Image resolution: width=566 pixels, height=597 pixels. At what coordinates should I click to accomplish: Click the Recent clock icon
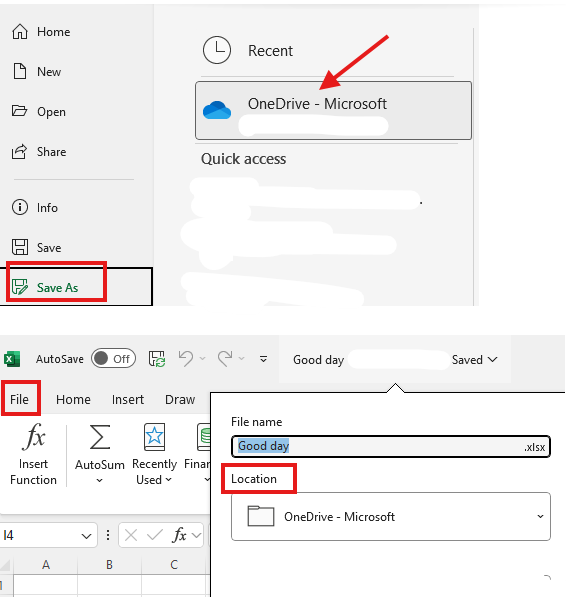(x=217, y=50)
